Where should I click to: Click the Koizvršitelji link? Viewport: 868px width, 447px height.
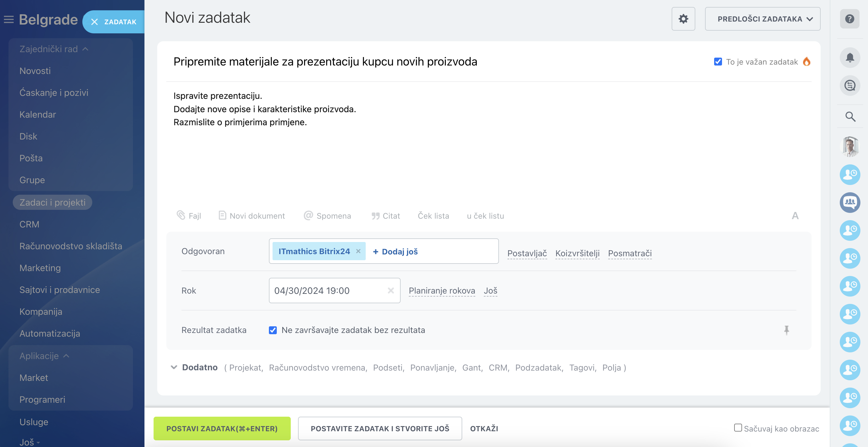pos(577,253)
